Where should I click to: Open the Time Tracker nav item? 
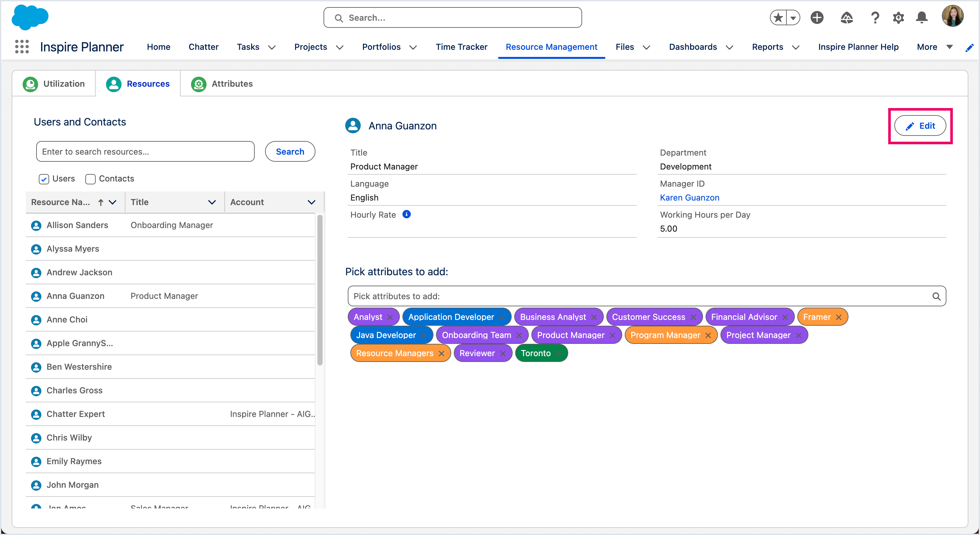point(461,47)
